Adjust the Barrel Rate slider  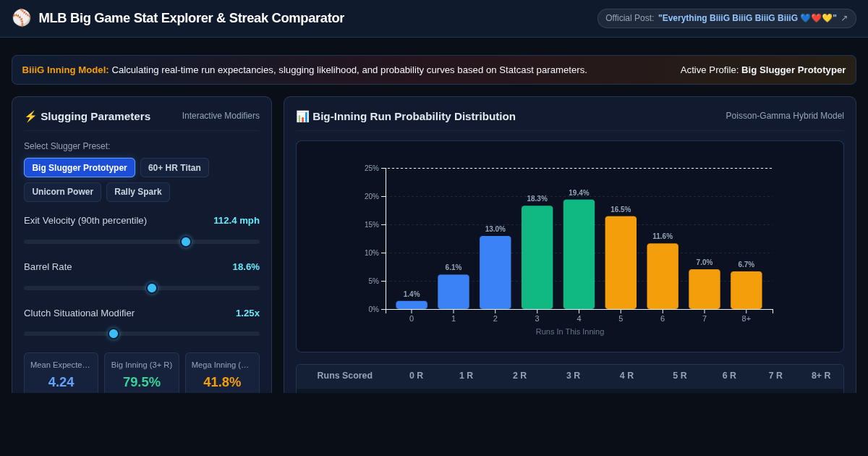pyautogui.click(x=142, y=288)
